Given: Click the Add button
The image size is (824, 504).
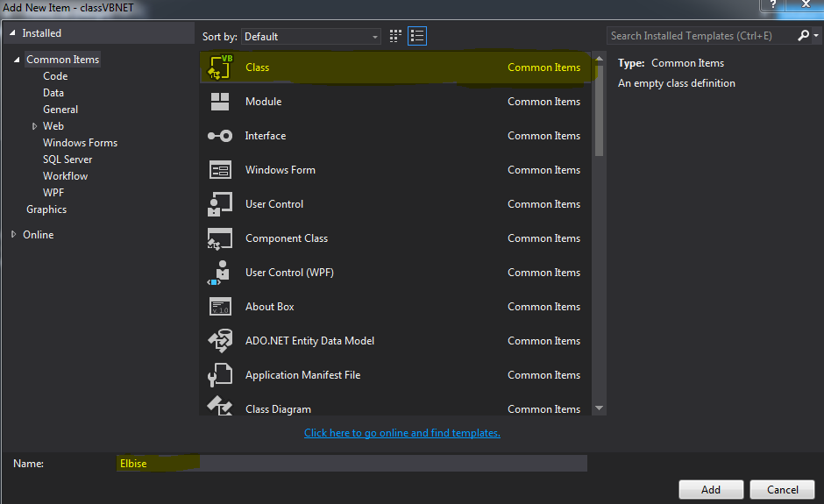Looking at the screenshot, I should click(x=711, y=489).
